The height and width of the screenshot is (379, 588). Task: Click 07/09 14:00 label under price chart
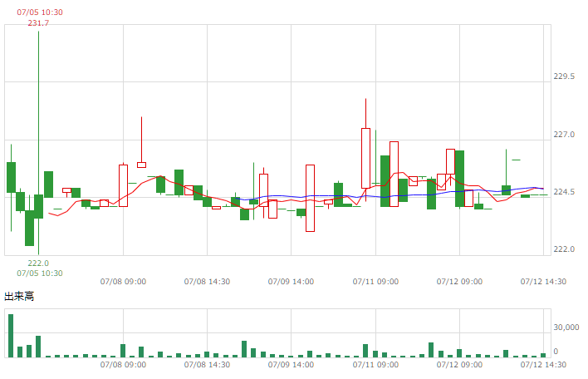click(x=291, y=282)
